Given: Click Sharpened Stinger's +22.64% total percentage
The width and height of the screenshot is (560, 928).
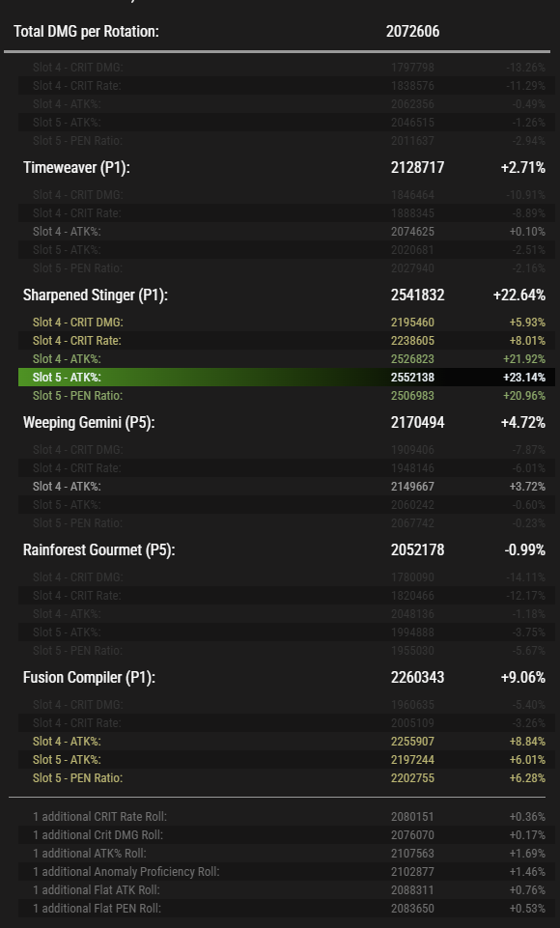Looking at the screenshot, I should click(x=519, y=295).
